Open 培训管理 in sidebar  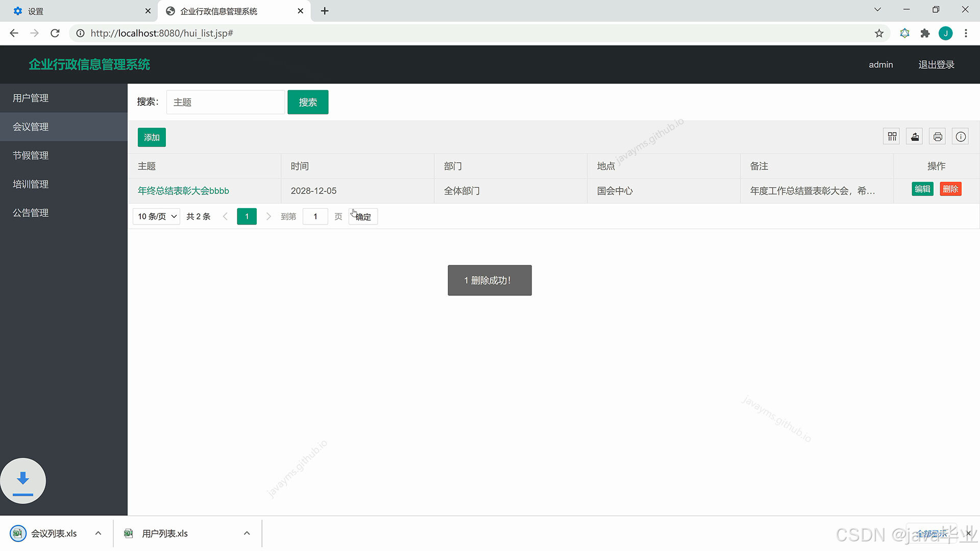64,184
